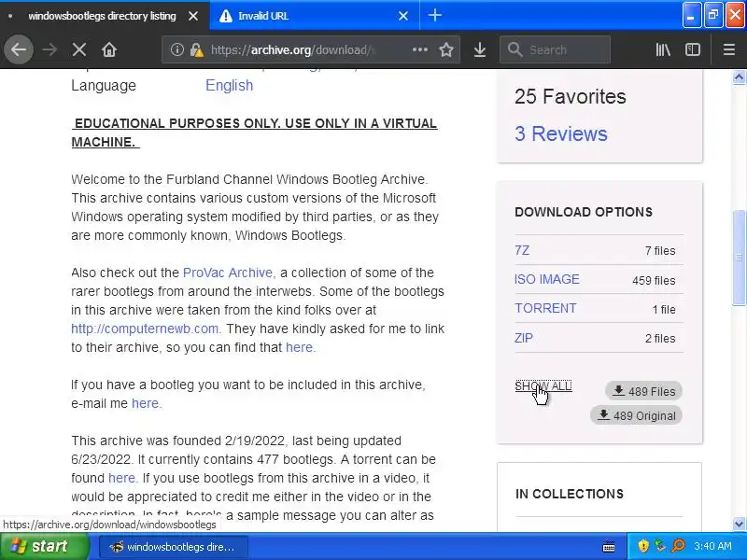Screen dimensions: 747x560
Task: Open the Firefox home page icon
Action: (109, 49)
